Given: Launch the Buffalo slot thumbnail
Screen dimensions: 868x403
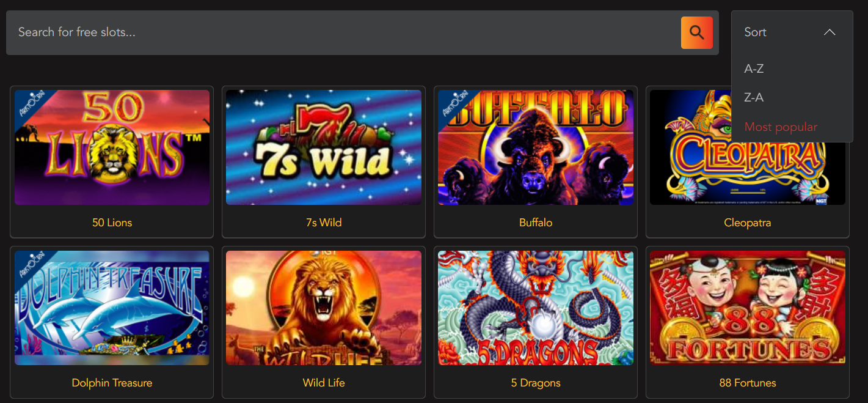Looking at the screenshot, I should 536,147.
